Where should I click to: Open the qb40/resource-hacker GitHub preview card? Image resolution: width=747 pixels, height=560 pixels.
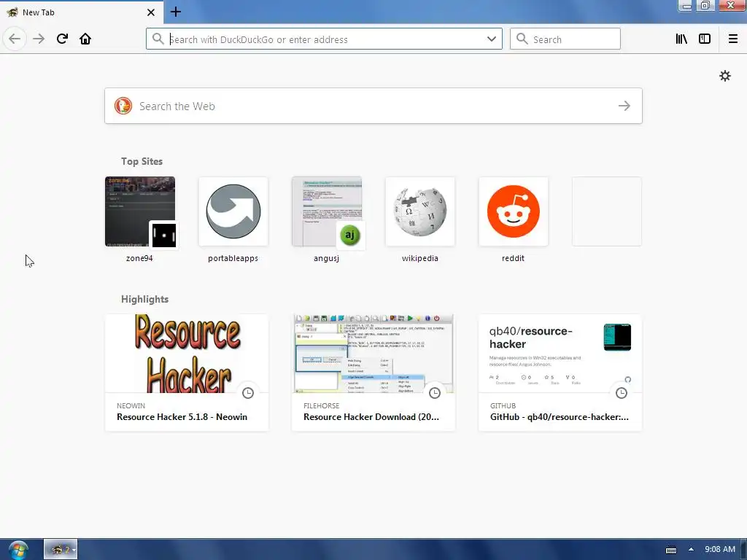560,354
